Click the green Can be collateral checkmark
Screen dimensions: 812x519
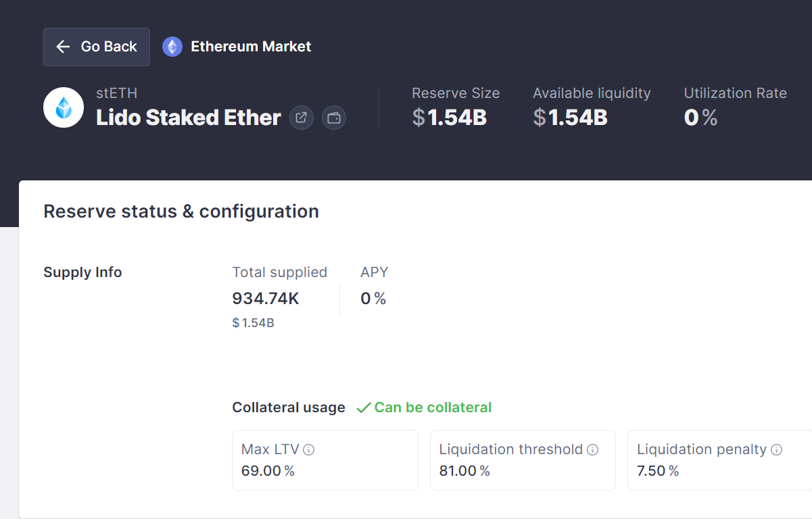click(364, 407)
